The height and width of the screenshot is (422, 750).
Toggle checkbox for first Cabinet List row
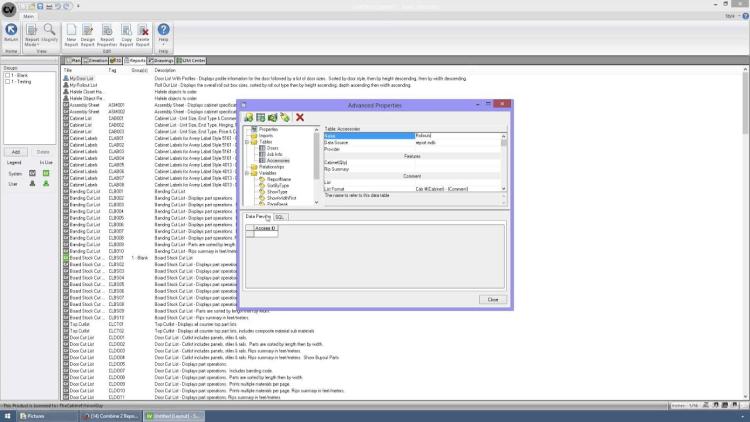[66, 117]
